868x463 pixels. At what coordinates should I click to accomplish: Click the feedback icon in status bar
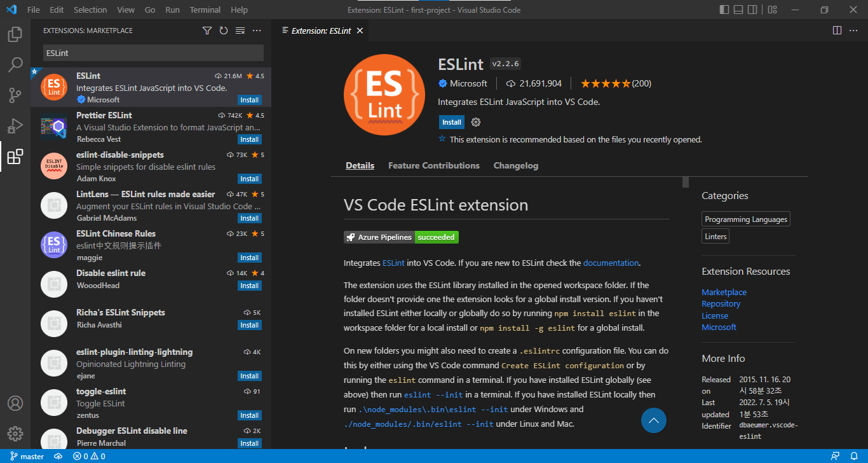point(836,457)
